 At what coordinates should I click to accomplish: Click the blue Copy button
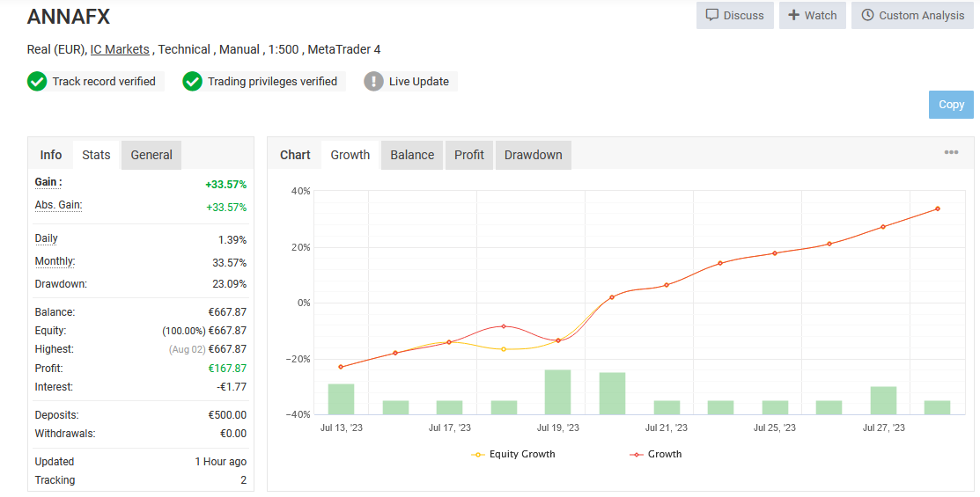(951, 105)
